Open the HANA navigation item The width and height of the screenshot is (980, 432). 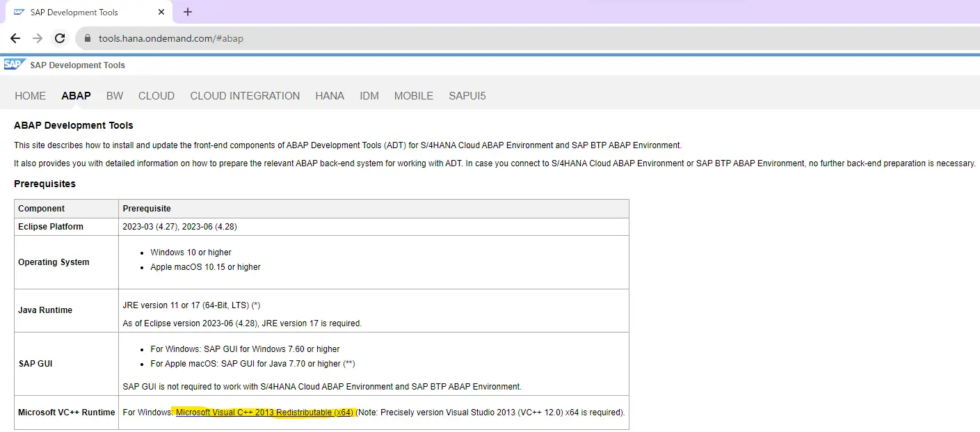pyautogui.click(x=330, y=96)
